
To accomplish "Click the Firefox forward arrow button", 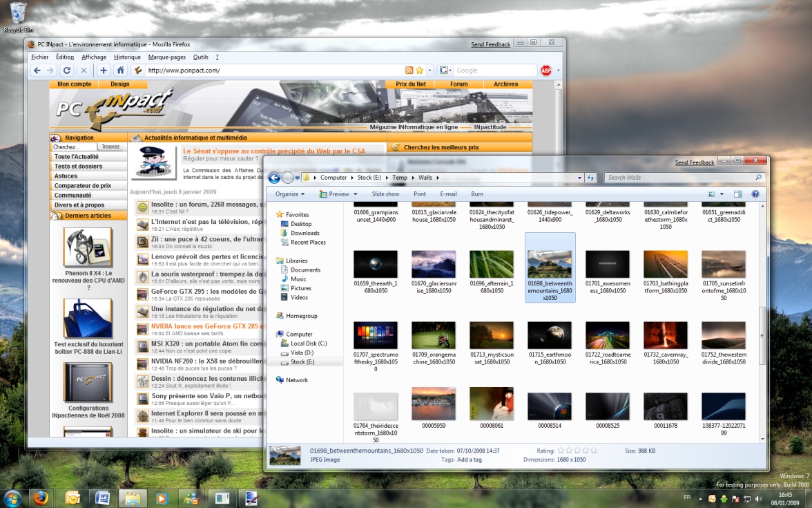I will (50, 70).
